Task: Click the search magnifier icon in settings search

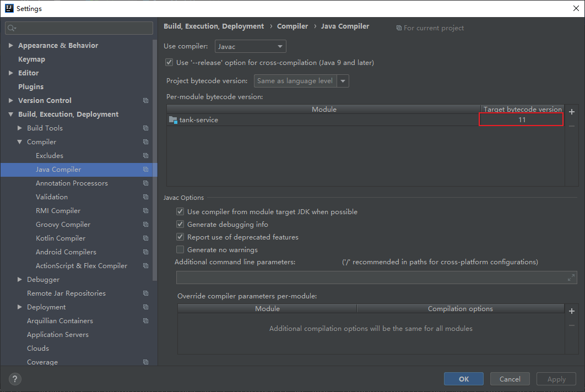Action: [12, 28]
